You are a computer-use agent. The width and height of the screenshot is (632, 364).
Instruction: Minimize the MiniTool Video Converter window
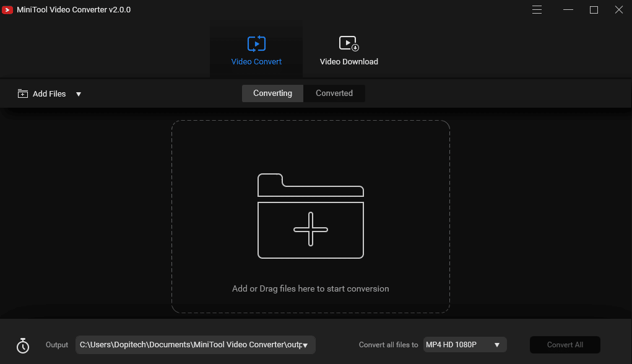568,10
